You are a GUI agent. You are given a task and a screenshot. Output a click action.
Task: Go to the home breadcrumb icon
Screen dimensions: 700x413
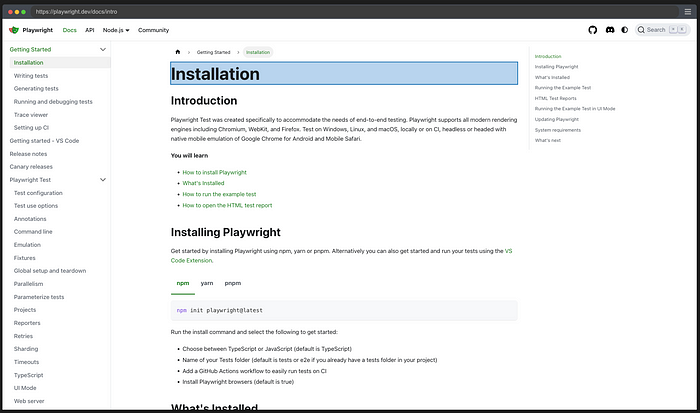pos(178,52)
